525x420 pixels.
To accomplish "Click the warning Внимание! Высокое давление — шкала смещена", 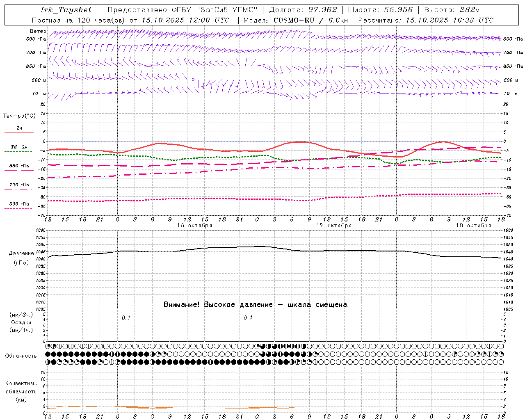I will pyautogui.click(x=255, y=305).
